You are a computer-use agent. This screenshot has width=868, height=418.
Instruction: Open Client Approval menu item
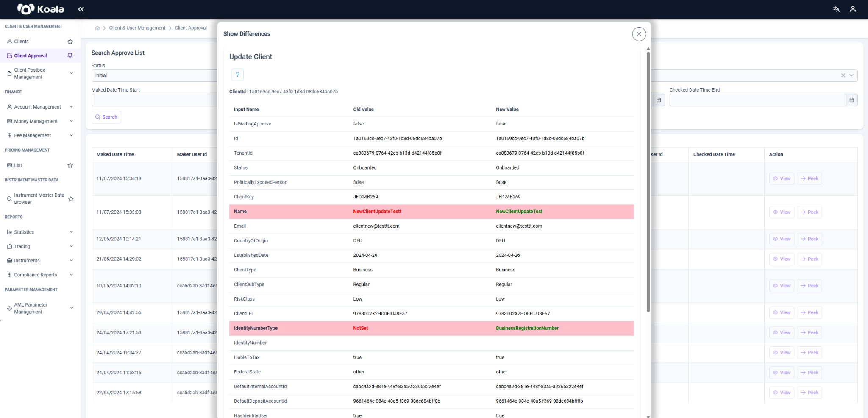pos(30,56)
